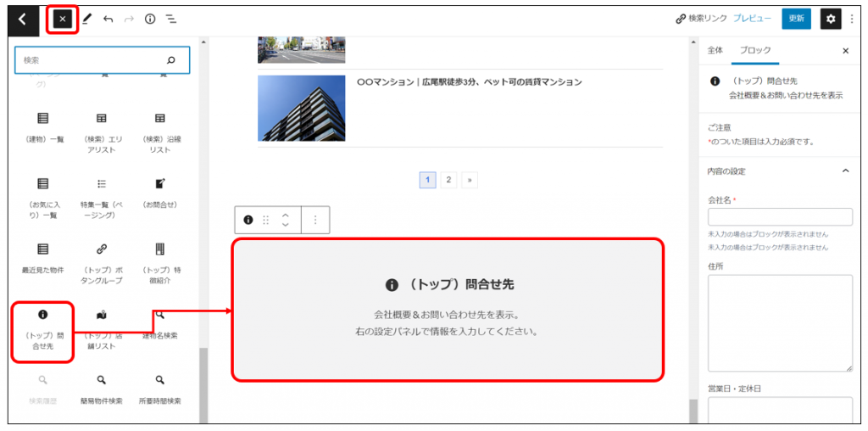Screen dimensions: 868x431
Task: Open the document details info icon
Action: [150, 19]
